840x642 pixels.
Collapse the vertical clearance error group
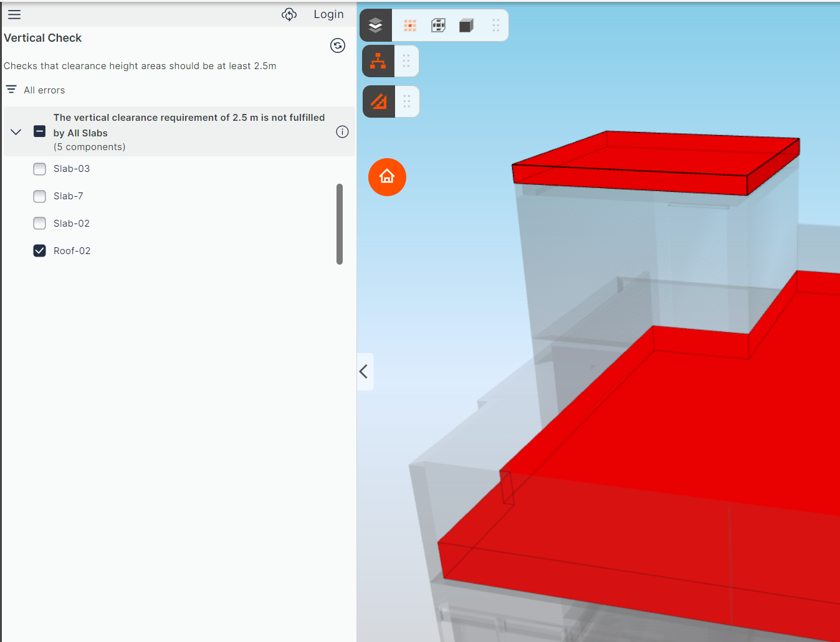pos(16,132)
